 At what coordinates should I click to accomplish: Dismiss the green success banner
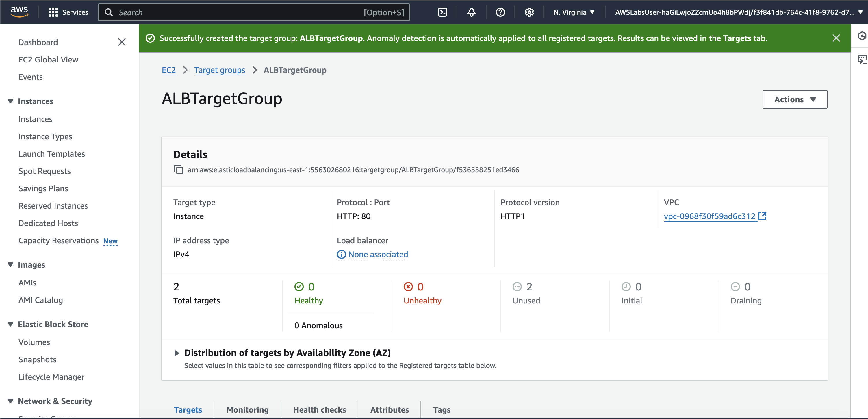(836, 38)
